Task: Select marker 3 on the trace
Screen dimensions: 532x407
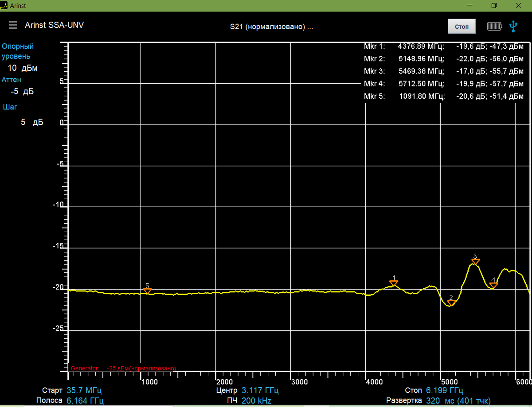Action: tap(475, 262)
